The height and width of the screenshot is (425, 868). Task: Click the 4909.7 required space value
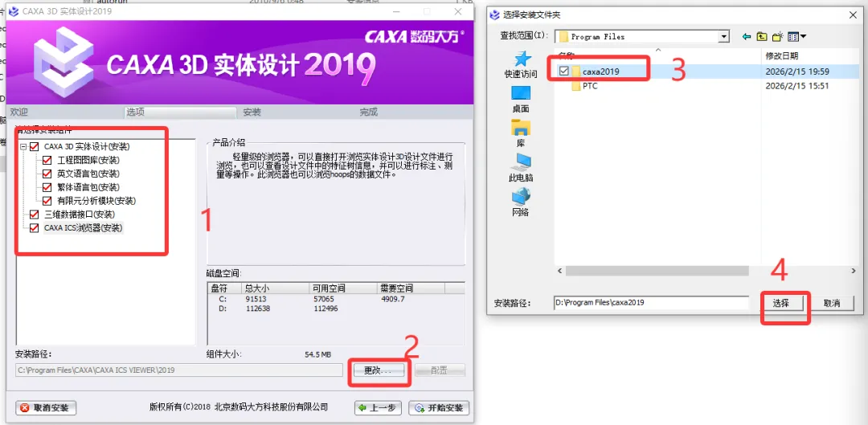pyautogui.click(x=393, y=300)
